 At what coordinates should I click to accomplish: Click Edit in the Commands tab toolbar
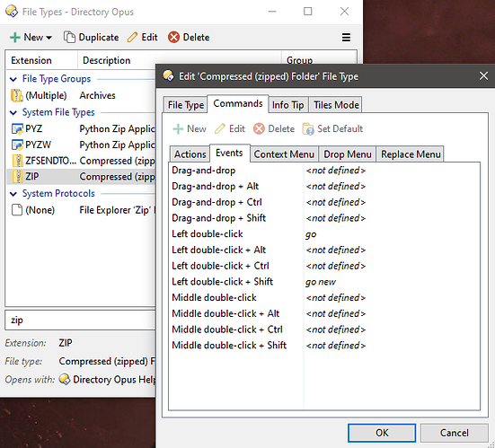point(229,128)
